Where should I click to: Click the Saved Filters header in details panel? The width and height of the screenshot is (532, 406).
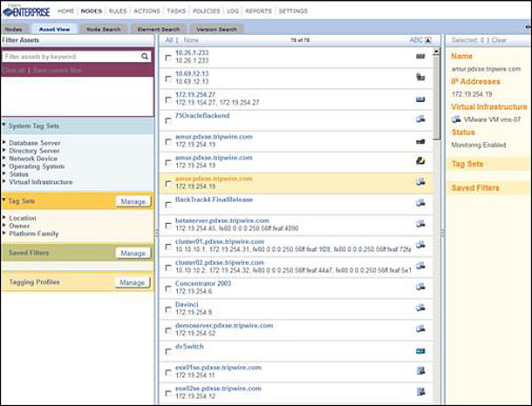[488, 187]
